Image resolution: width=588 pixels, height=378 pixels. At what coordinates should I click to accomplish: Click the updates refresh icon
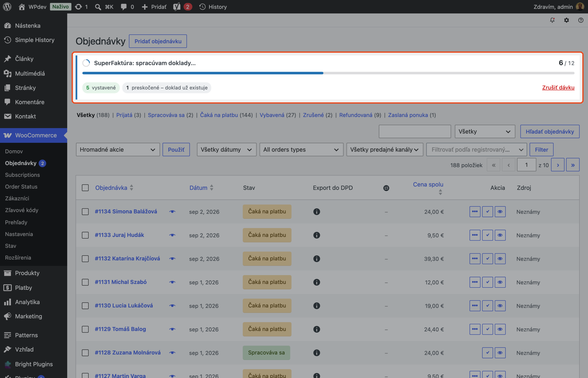pos(78,7)
